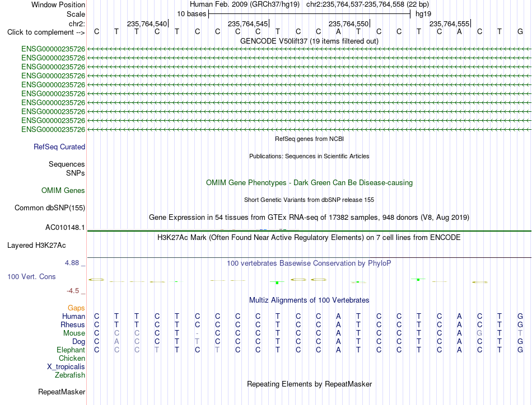Click the '10 bases' scale bar label
532x405 pixels.
coord(192,14)
